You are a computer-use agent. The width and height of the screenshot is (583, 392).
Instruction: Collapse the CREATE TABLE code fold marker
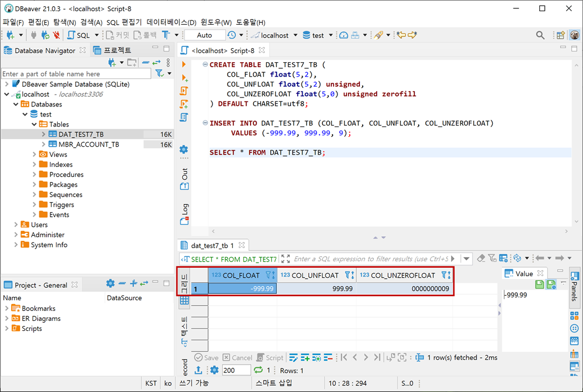pos(205,64)
